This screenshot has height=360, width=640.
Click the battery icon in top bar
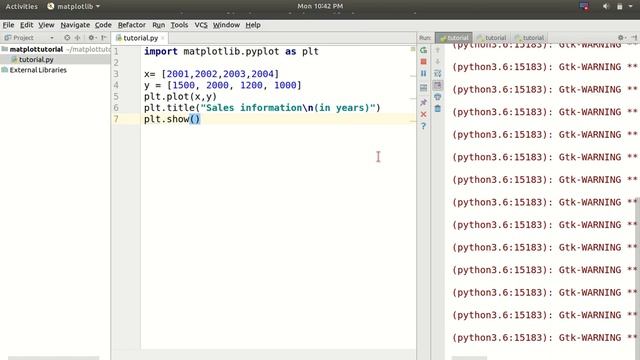click(x=620, y=7)
